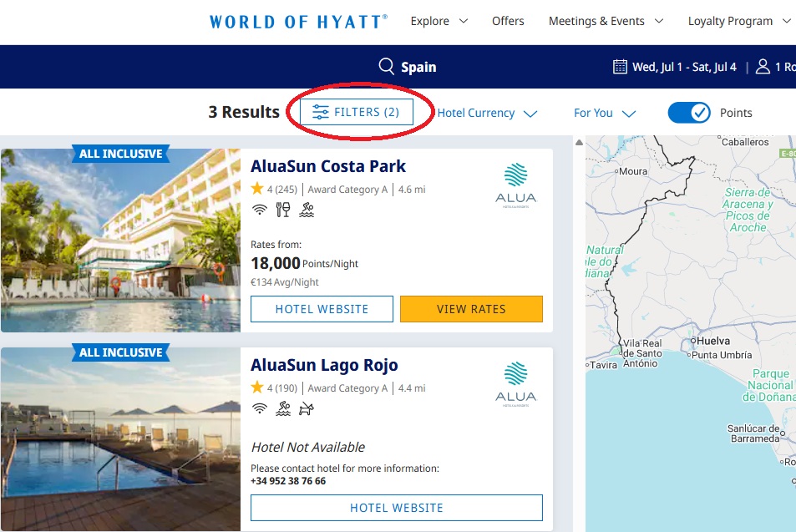Click the ALL INCLUSIVE badge on Costa Park
This screenshot has height=532, width=796.
tap(121, 154)
